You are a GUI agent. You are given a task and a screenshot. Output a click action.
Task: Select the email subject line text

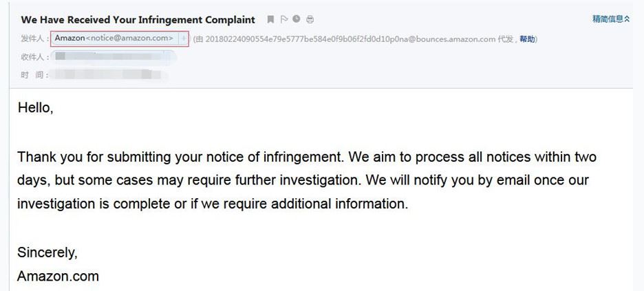[x=138, y=19]
